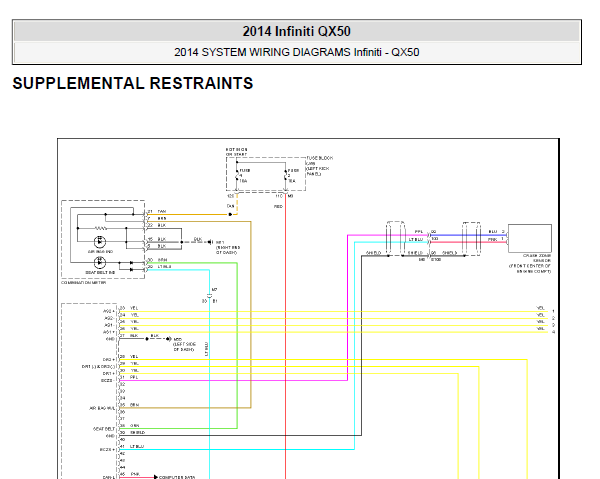
Task: Click the left-side-of-dash ground symbol
Action: click(x=168, y=339)
